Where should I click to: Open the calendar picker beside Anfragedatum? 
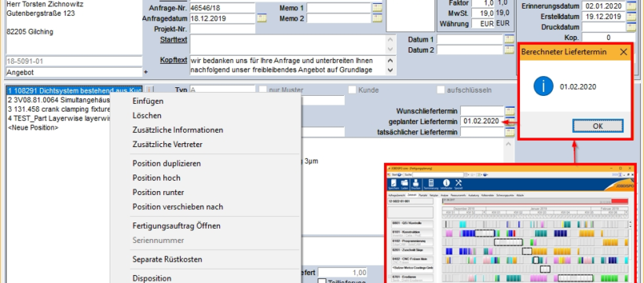click(262, 18)
